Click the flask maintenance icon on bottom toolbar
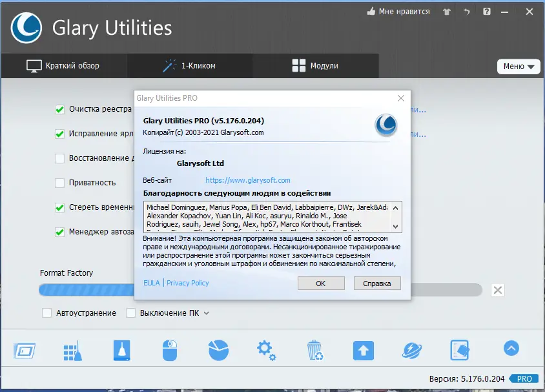 [121, 349]
